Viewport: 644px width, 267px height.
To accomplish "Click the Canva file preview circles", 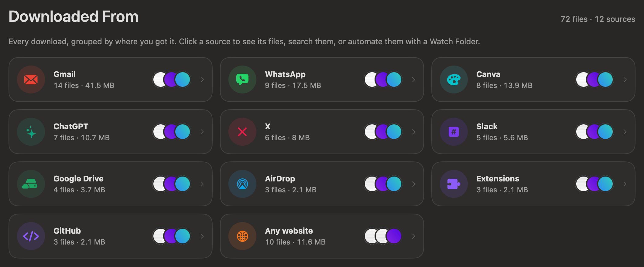I will 594,79.
